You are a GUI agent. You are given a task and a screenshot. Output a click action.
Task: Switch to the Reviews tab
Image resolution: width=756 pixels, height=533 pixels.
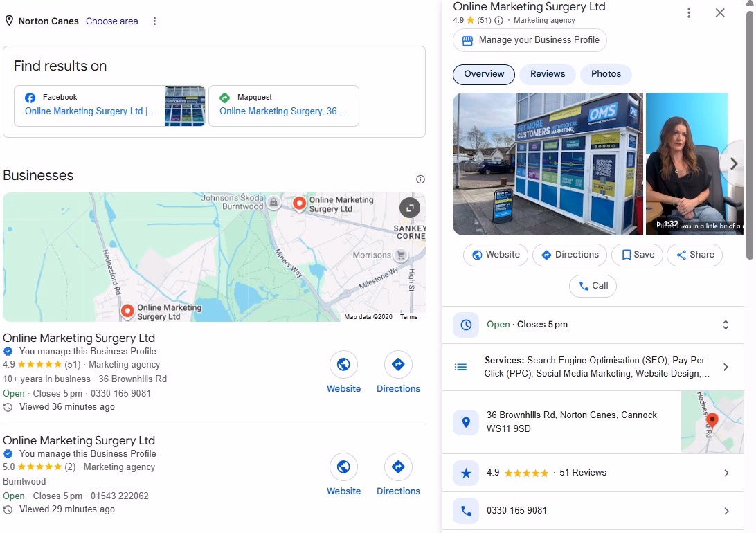coord(547,74)
